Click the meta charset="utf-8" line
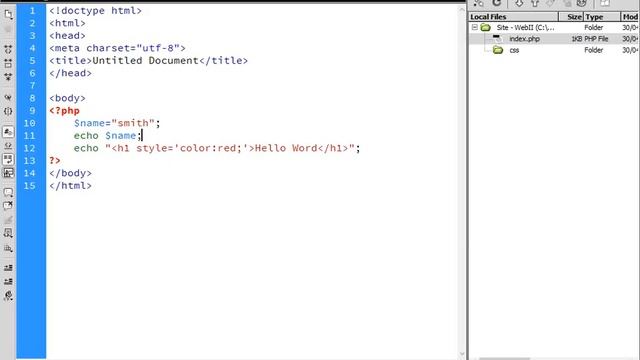 point(117,48)
